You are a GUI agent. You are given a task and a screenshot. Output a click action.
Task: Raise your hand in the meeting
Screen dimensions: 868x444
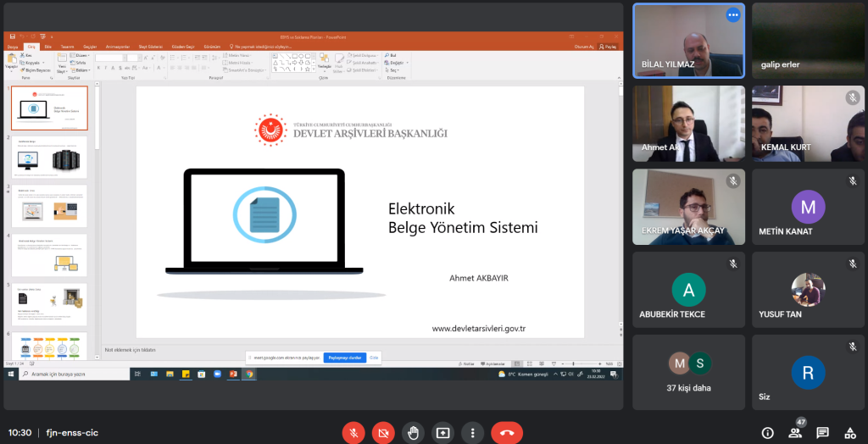(413, 433)
